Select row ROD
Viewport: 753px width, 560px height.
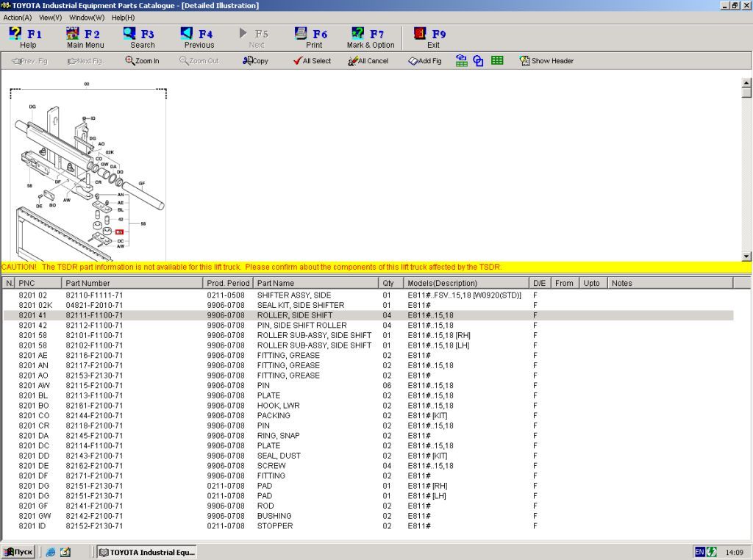point(368,506)
